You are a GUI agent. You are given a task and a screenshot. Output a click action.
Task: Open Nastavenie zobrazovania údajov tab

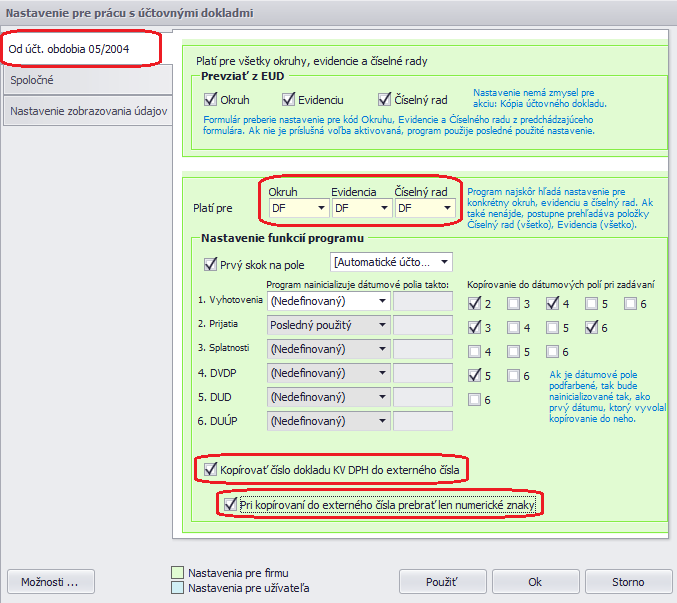89,111
